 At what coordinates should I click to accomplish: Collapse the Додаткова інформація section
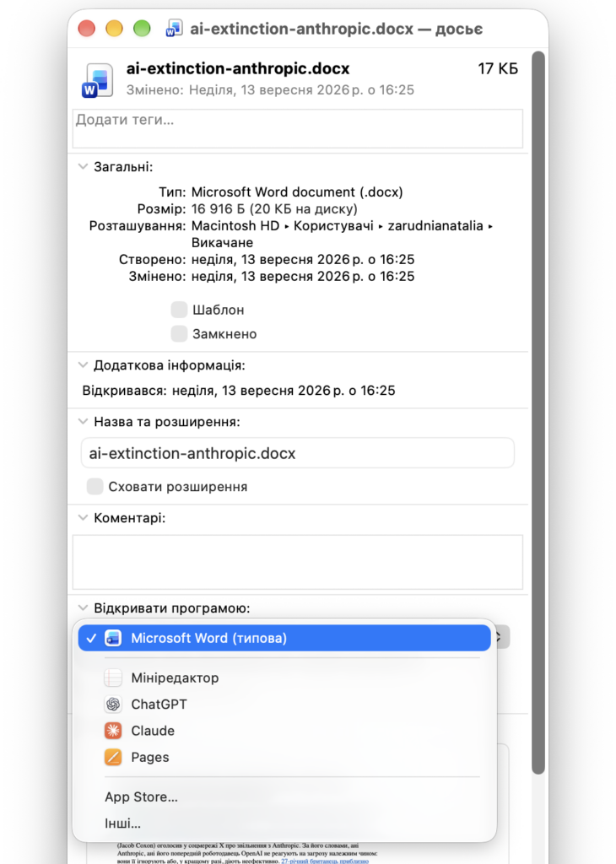[x=83, y=364]
